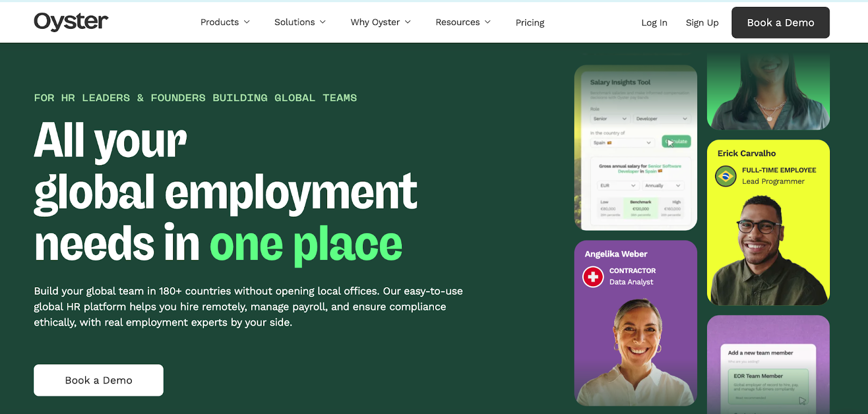
Task: Click the Brazil flag icon on Erick Carvalho card
Action: tap(726, 176)
